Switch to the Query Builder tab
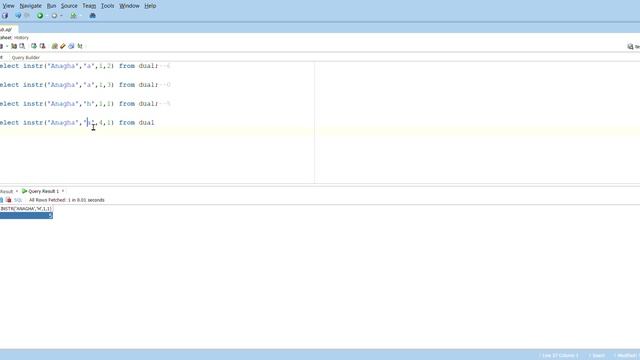 [x=26, y=58]
